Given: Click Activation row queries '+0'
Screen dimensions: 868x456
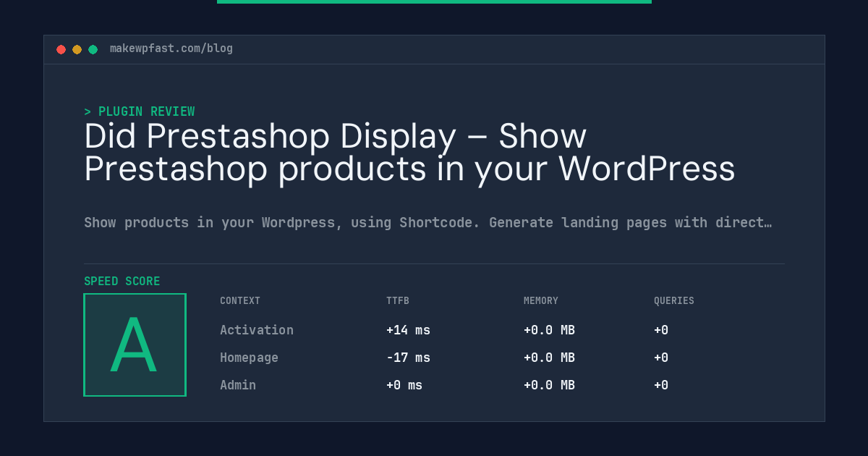Looking at the screenshot, I should (661, 330).
